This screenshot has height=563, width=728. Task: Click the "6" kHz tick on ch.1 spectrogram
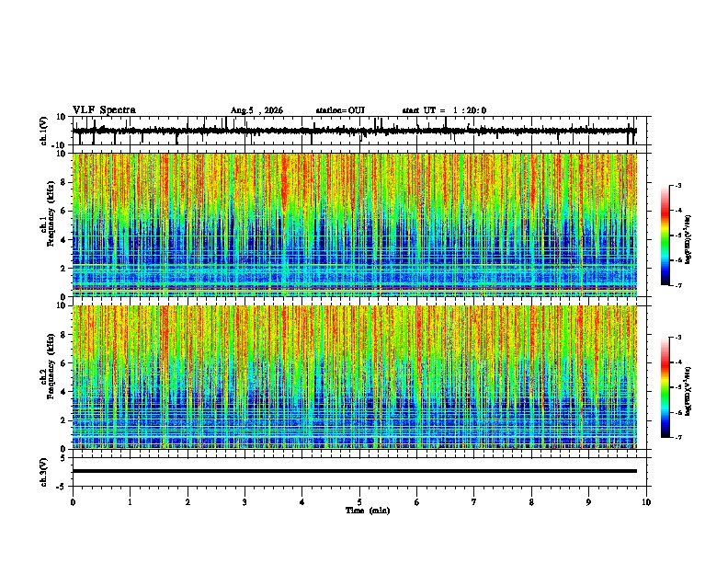(63, 211)
